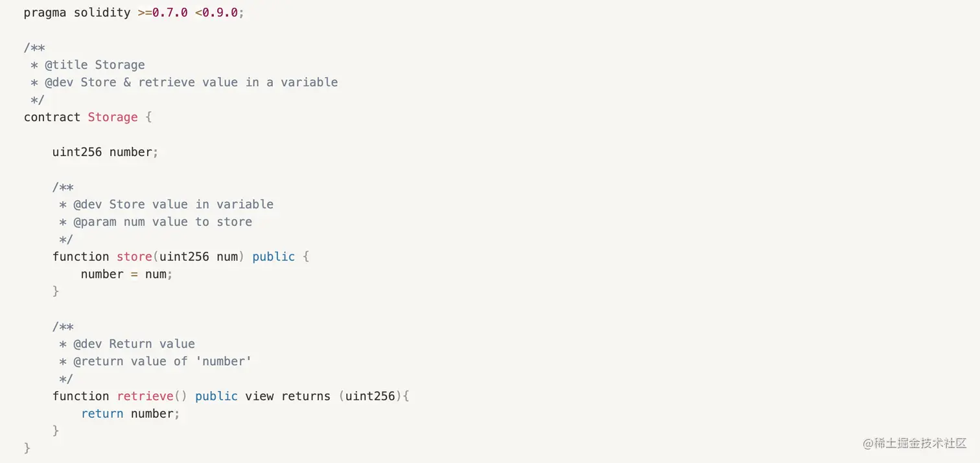Click the red store function name
The width and height of the screenshot is (980, 463).
[x=134, y=256]
